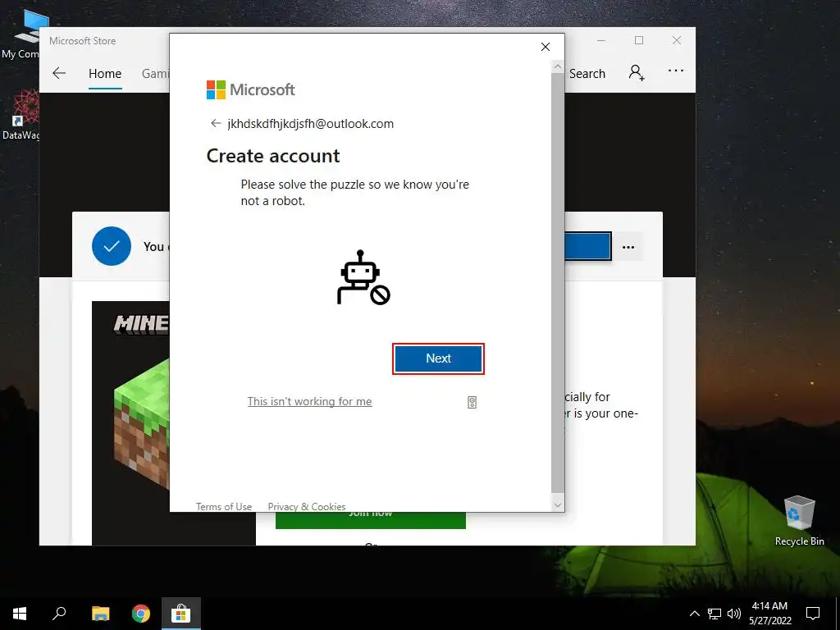Screen dimensions: 840x630
Task: Show hidden system tray icons
Action: coord(694,614)
